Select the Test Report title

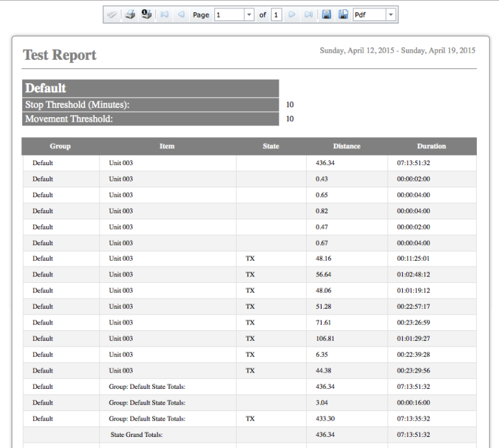(x=60, y=55)
